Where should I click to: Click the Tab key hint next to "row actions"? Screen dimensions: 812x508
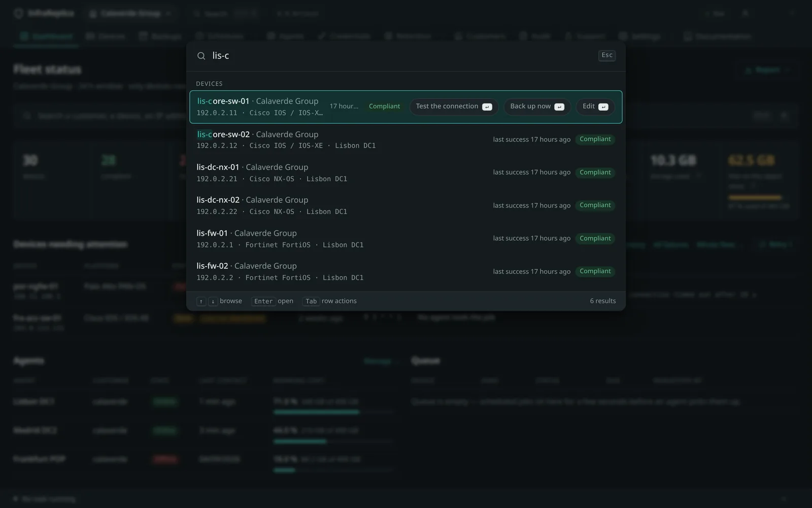pyautogui.click(x=311, y=301)
